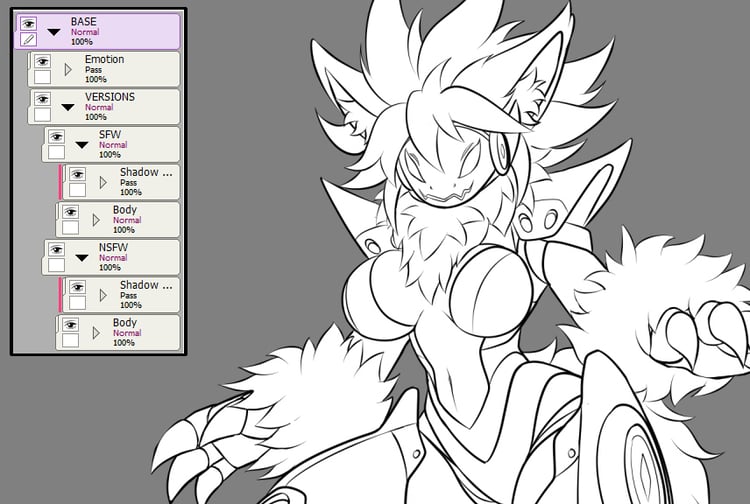Viewport: 750px width, 504px height.
Task: Expand the Body folder triangle under NSFW
Action: pyautogui.click(x=96, y=333)
